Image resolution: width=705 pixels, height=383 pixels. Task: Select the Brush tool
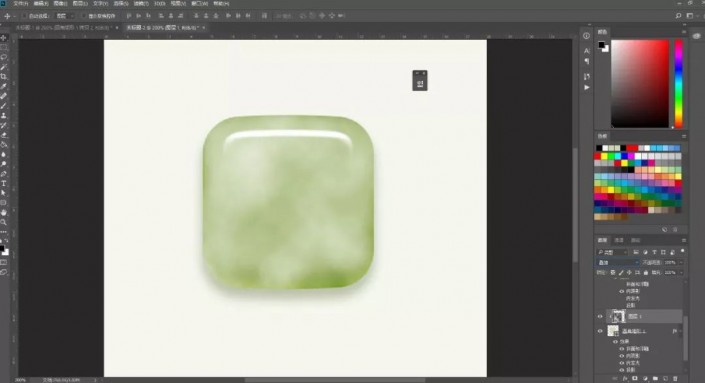4,106
